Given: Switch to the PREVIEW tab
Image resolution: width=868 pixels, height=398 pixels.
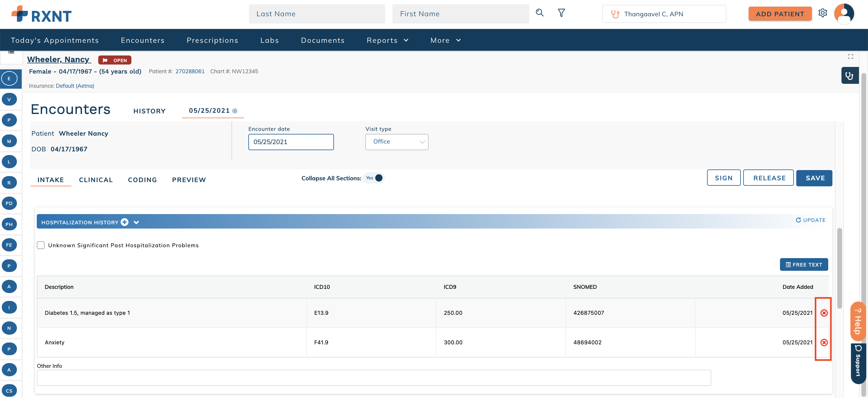Looking at the screenshot, I should 189,180.
